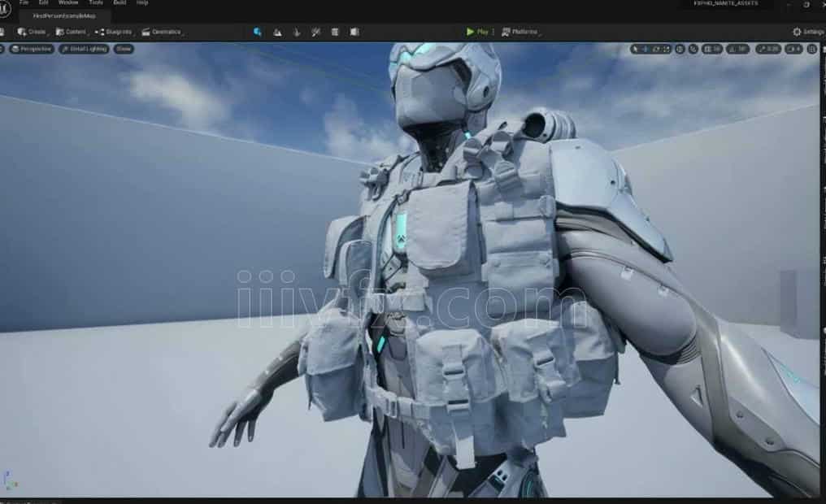Viewport: 826px width, 504px height.
Task: Toggle rotation snap angle setting
Action: tap(738, 49)
